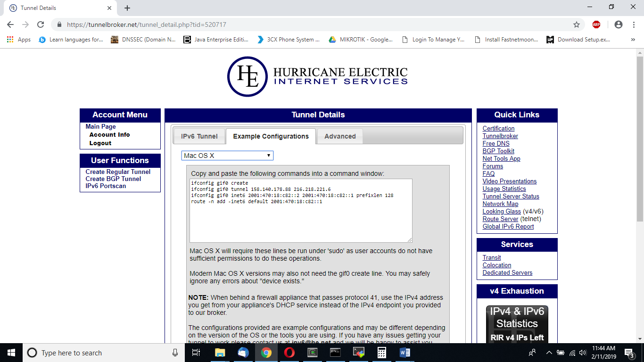Click the Chrome taskbar icon
The image size is (644, 362).
(x=266, y=353)
